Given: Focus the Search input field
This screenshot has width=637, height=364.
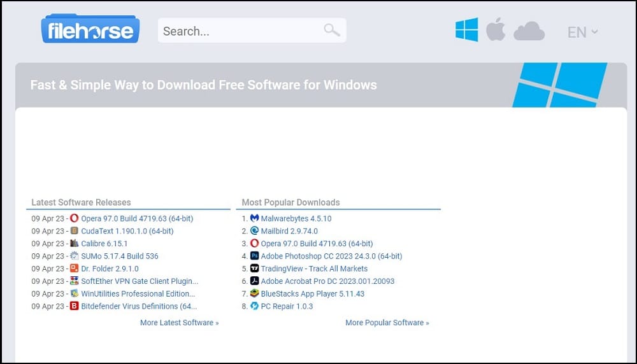Looking at the screenshot, I should (252, 31).
